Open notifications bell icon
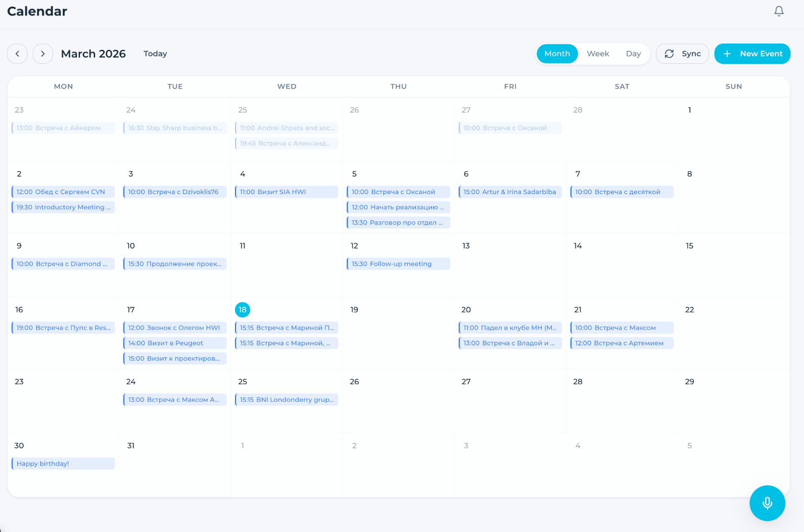This screenshot has width=804, height=532. [778, 11]
